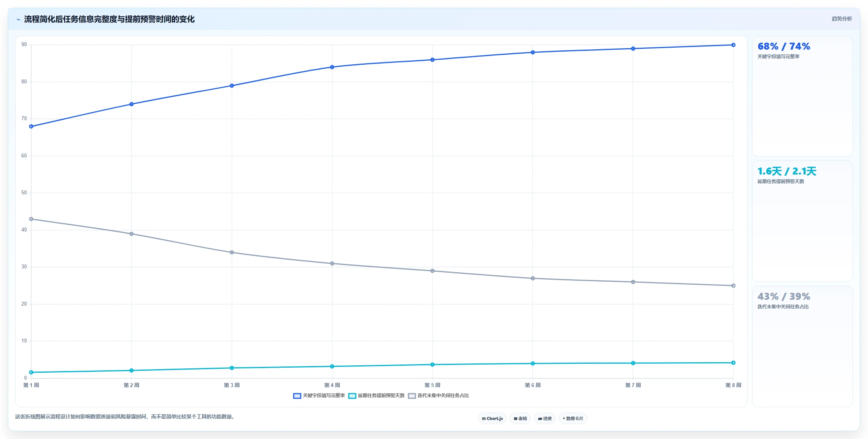
Task: Click the x-axis label 第 4 周
Action: (x=332, y=385)
